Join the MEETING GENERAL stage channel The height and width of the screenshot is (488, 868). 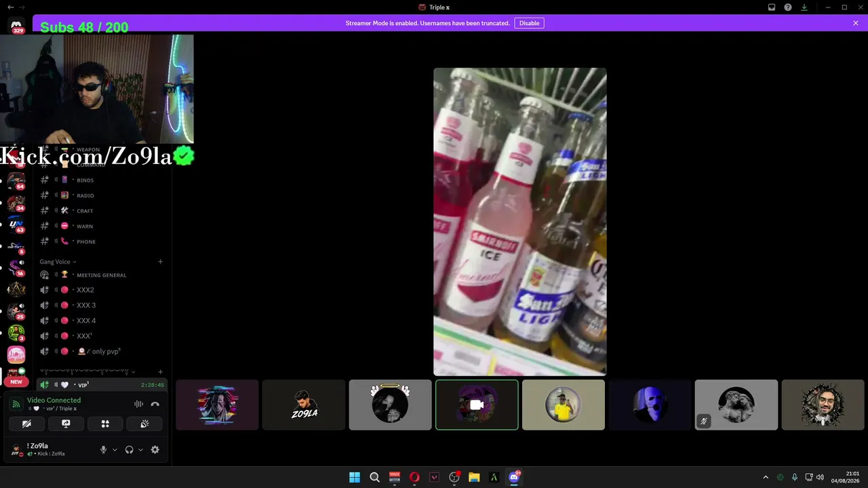pos(102,274)
